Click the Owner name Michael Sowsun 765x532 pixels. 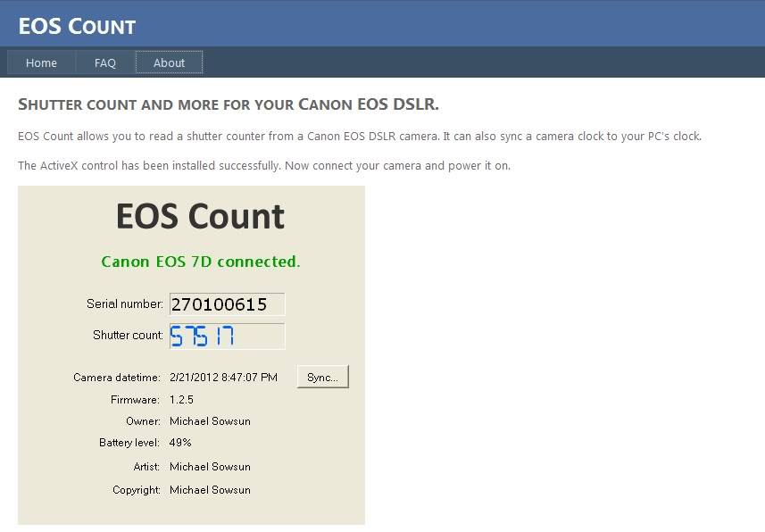[x=210, y=421]
